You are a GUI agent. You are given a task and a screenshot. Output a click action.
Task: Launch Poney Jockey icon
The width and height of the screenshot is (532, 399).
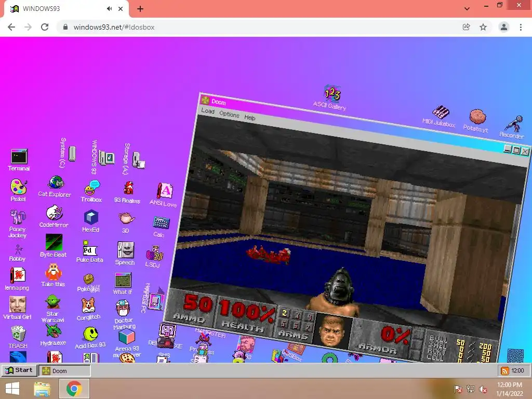(x=18, y=223)
